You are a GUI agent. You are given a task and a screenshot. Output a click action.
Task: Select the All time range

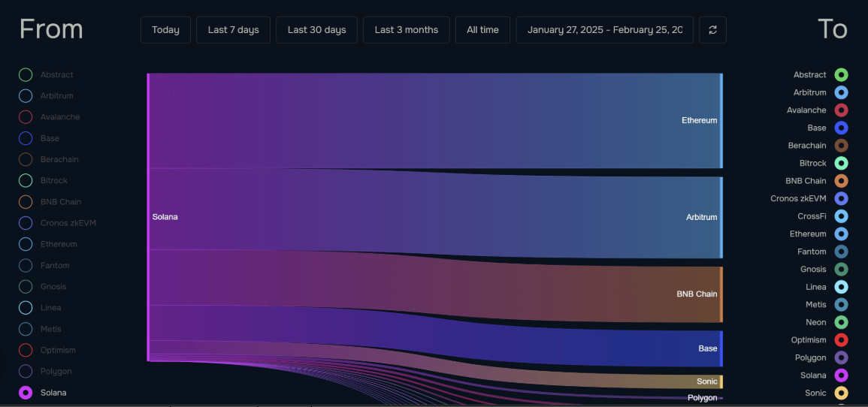click(482, 30)
